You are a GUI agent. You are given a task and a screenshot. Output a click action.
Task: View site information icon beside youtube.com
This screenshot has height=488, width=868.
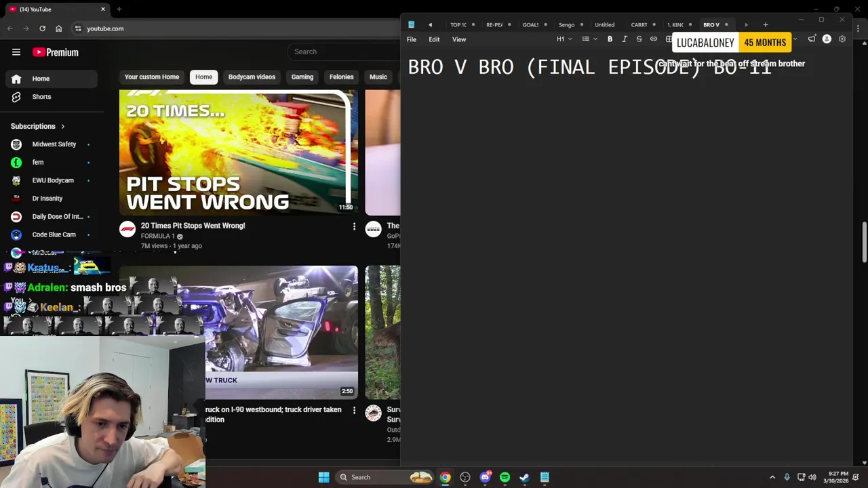(x=78, y=28)
